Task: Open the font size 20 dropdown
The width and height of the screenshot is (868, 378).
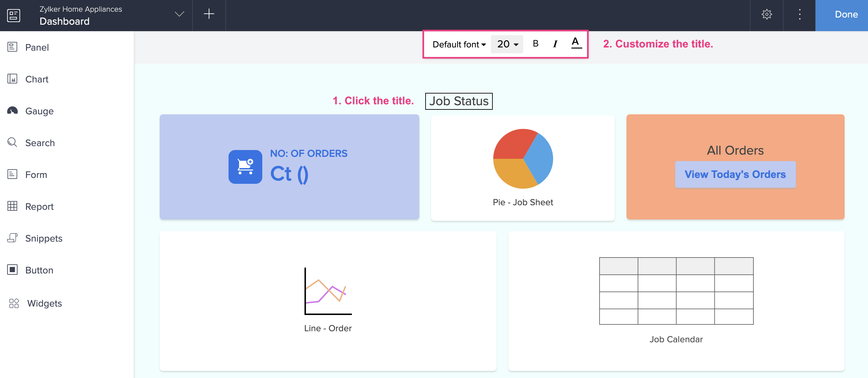Action: click(507, 44)
